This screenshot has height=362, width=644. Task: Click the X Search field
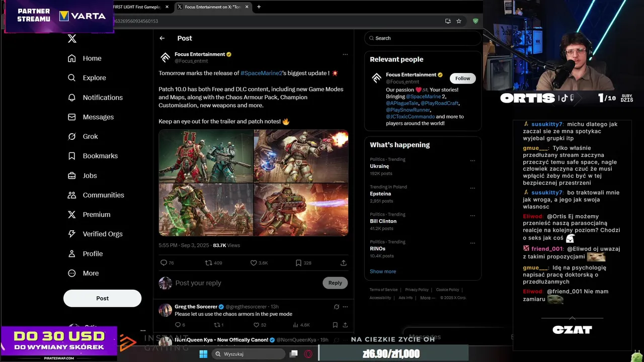[423, 38]
